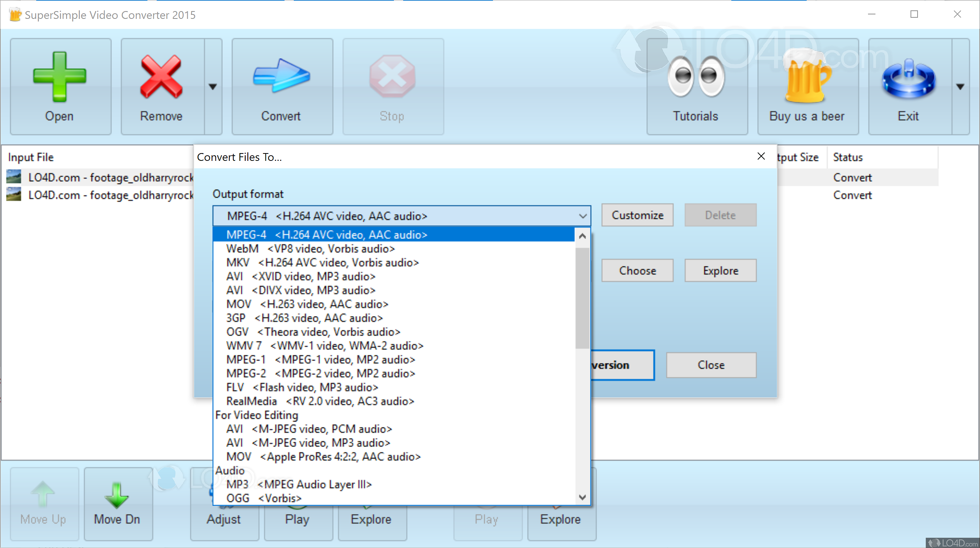Expand the Remove button dropdown arrow
Image resolution: width=980 pixels, height=548 pixels.
213,86
